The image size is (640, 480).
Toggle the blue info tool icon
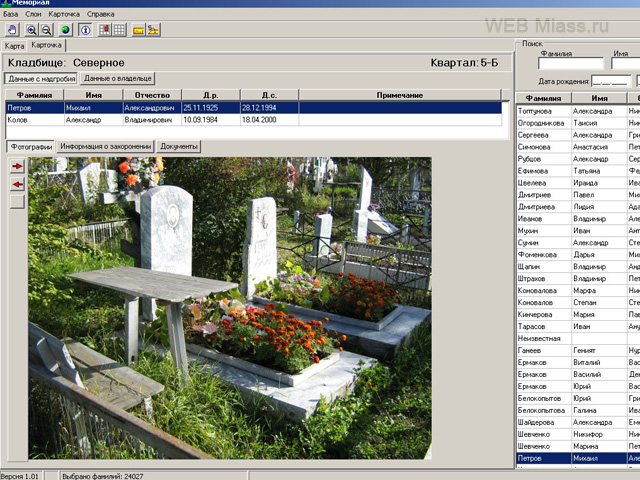(85, 30)
